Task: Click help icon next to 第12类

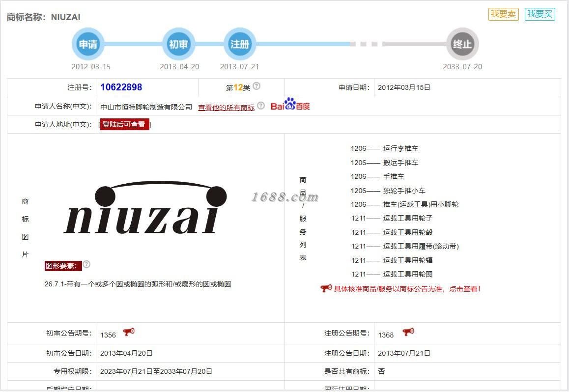Action: click(x=256, y=86)
